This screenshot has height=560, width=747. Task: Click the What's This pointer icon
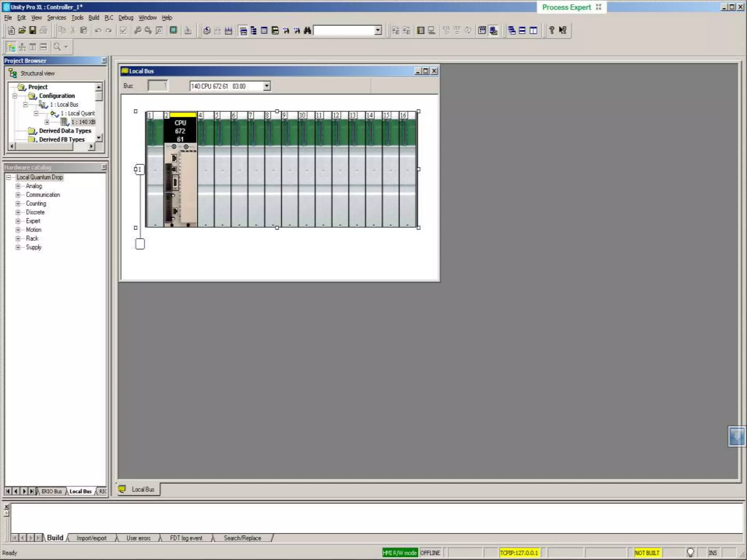563,31
